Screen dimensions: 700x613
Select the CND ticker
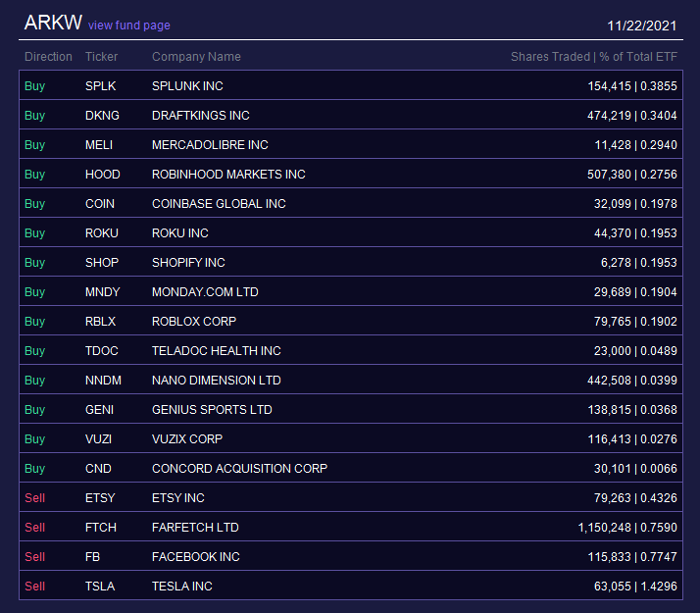[98, 469]
